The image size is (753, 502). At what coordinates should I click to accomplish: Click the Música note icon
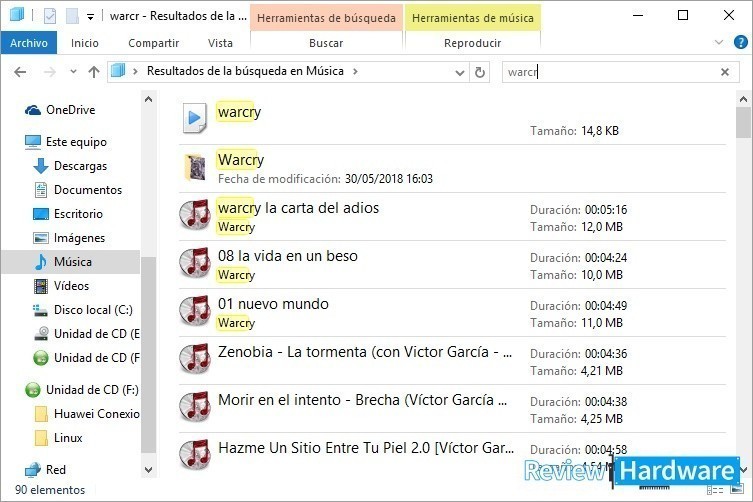(41, 262)
